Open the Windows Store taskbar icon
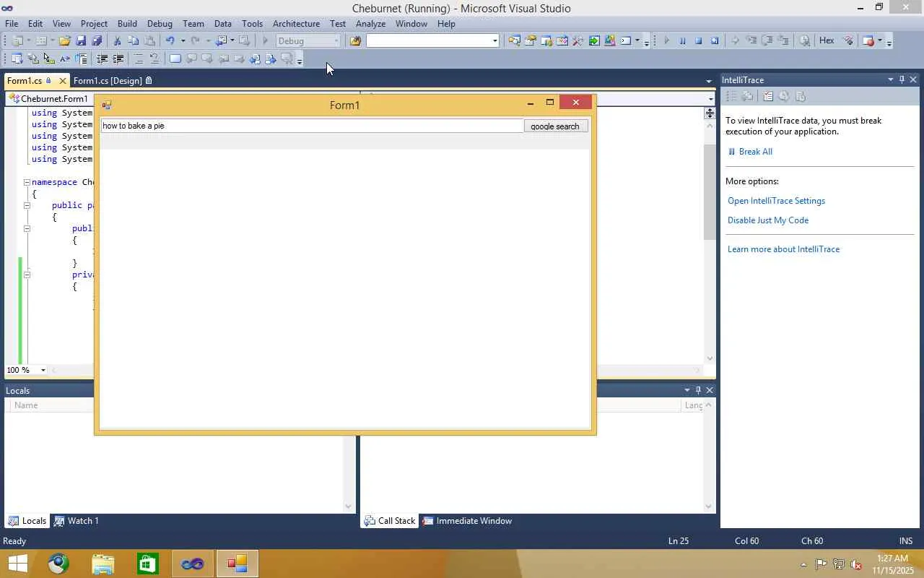The width and height of the screenshot is (924, 578). coord(148,564)
